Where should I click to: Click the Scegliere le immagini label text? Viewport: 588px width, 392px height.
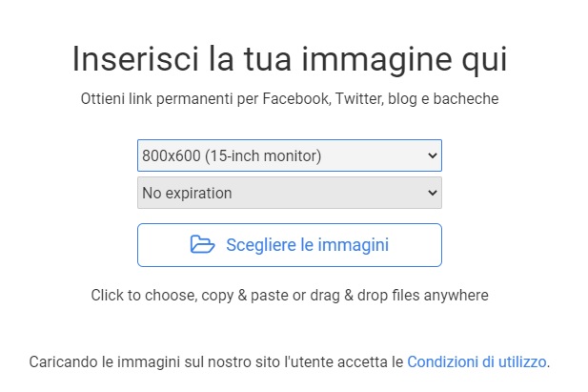pos(308,245)
